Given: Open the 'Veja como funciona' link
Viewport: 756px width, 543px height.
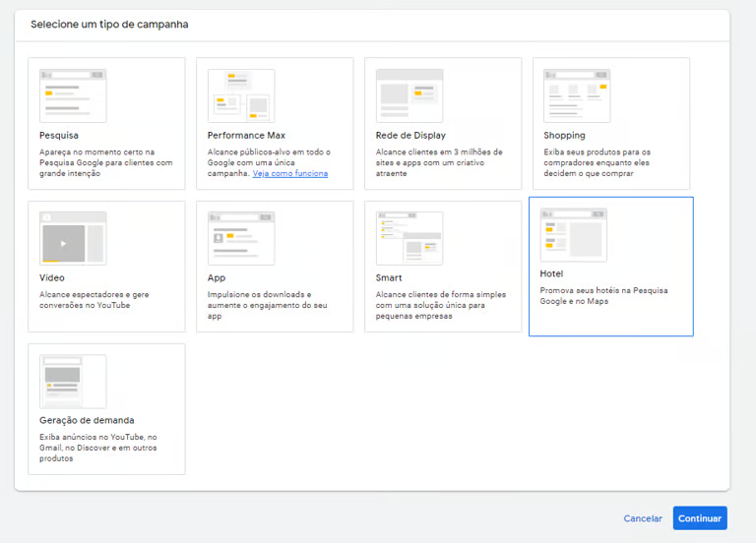Looking at the screenshot, I should [x=290, y=173].
